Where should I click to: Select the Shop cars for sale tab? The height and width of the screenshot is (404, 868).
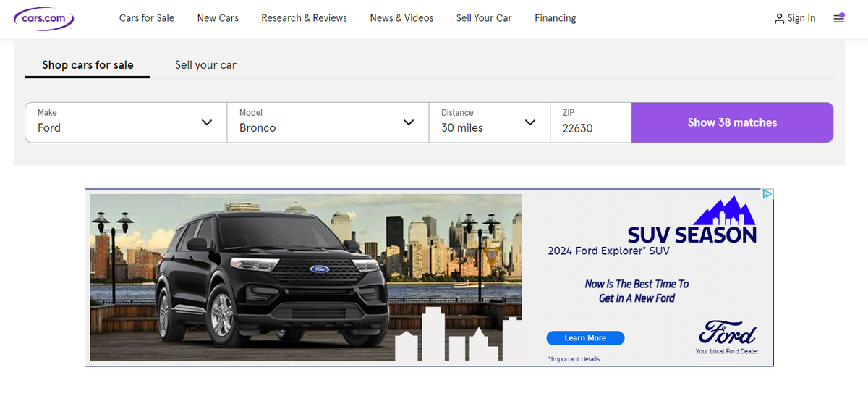(x=88, y=65)
